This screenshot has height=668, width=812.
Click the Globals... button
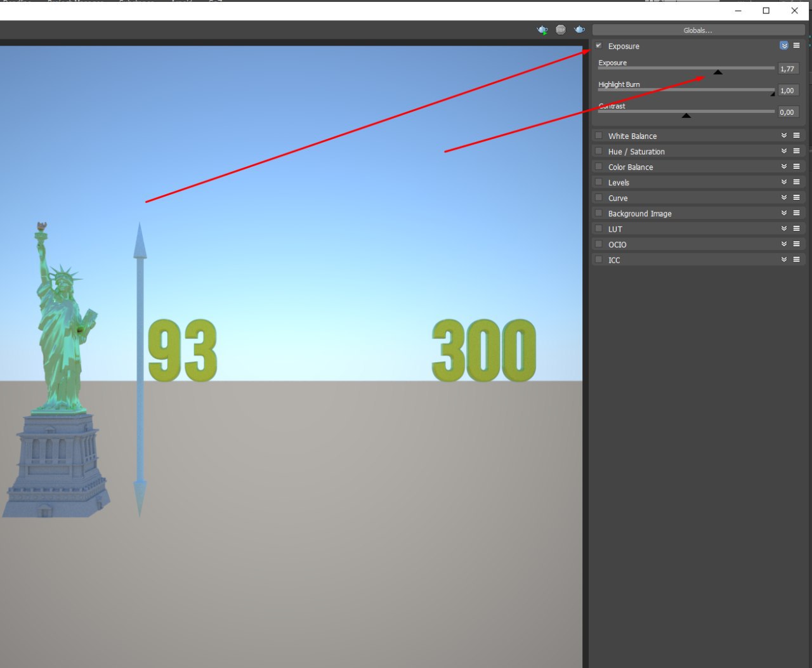click(698, 30)
